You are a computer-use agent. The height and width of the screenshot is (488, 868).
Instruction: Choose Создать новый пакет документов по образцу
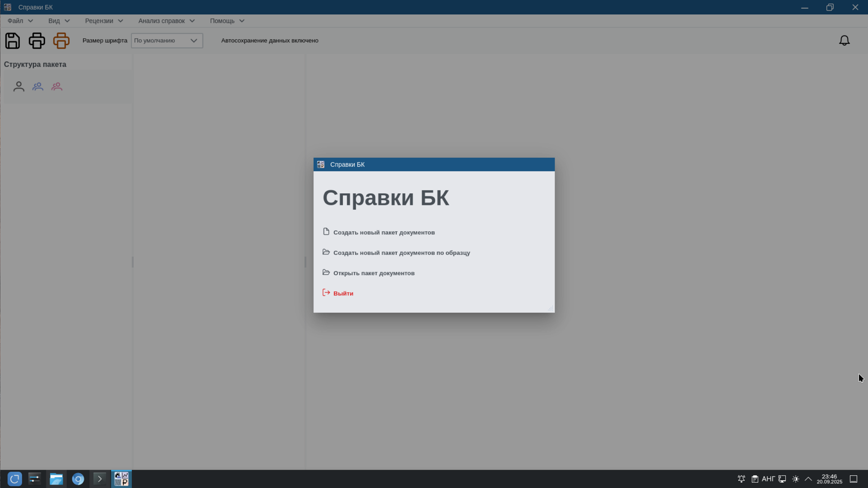[401, 253]
